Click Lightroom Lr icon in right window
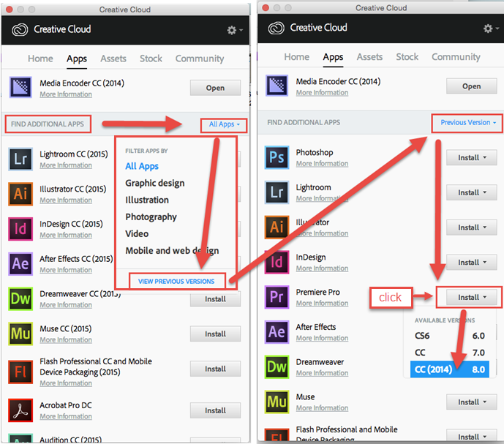 pyautogui.click(x=277, y=192)
